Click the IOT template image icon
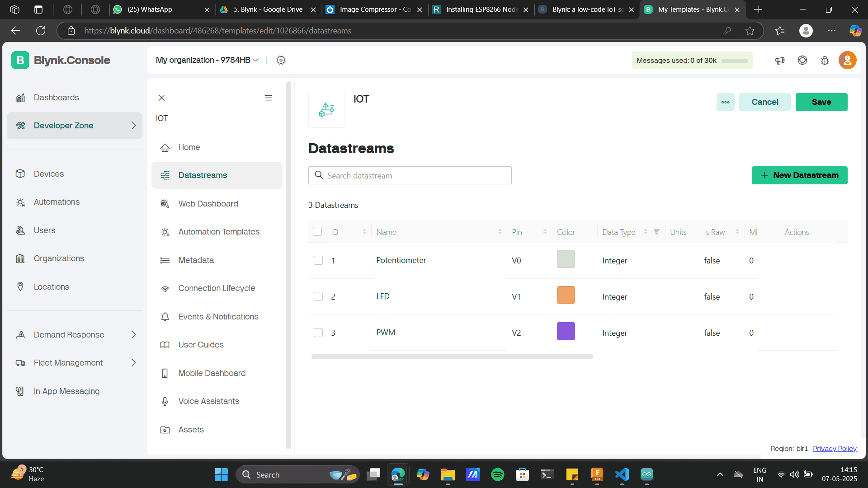 point(326,110)
